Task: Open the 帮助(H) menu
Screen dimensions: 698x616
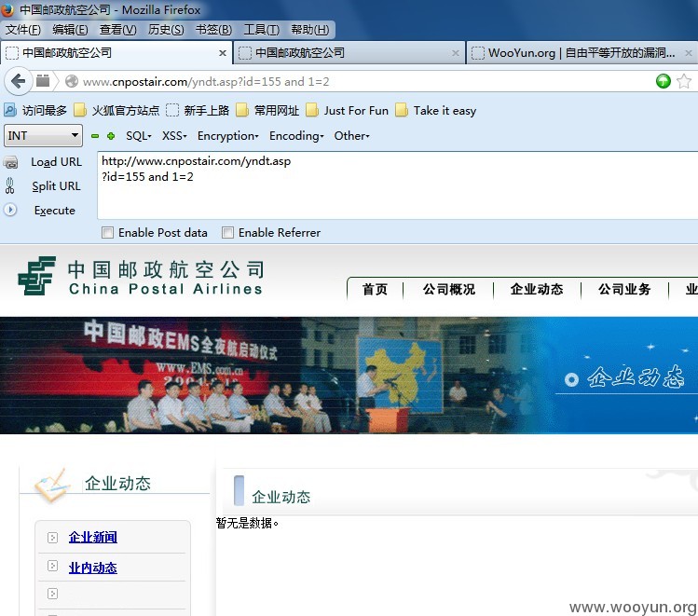Action: 309,30
